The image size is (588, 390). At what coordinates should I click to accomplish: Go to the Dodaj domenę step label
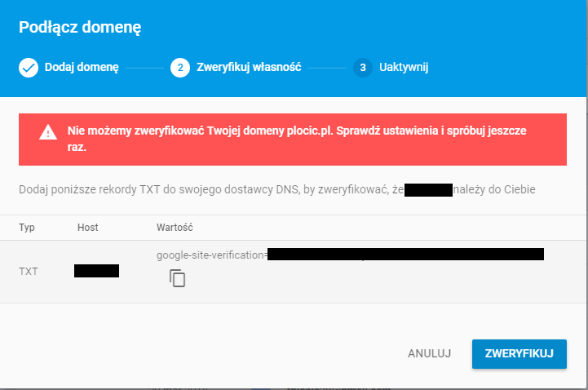82,67
